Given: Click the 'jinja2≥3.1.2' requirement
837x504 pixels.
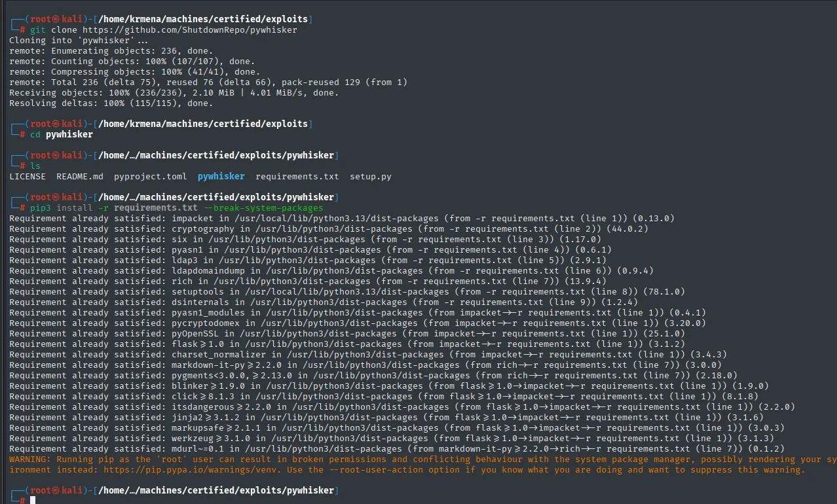Looking at the screenshot, I should click(x=206, y=417).
